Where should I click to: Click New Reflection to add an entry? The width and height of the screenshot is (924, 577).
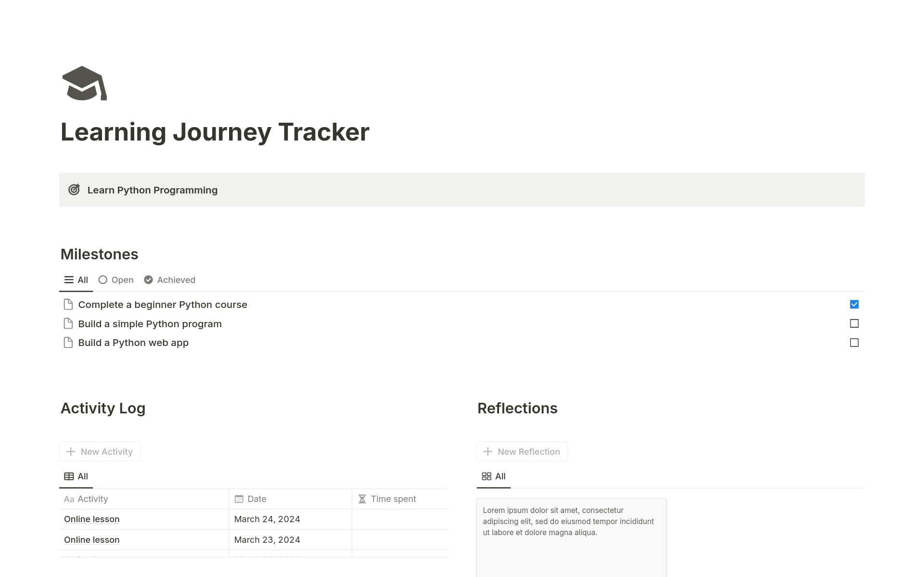(x=522, y=451)
